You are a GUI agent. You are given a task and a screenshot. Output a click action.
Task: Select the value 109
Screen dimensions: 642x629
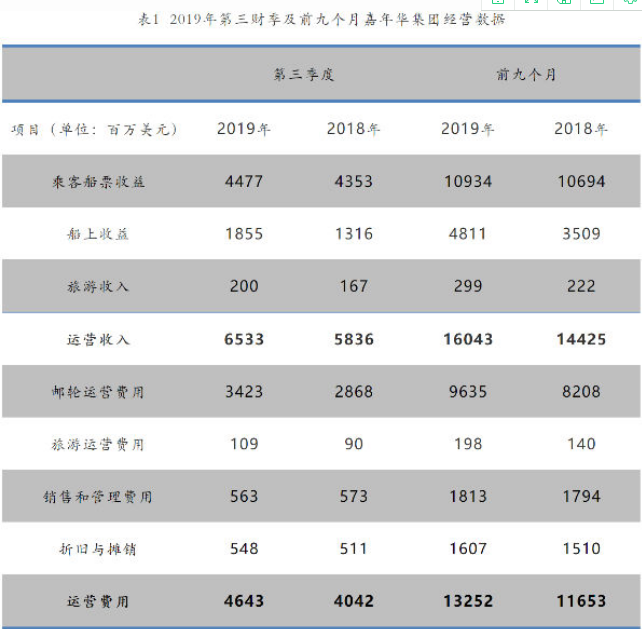[244, 444]
